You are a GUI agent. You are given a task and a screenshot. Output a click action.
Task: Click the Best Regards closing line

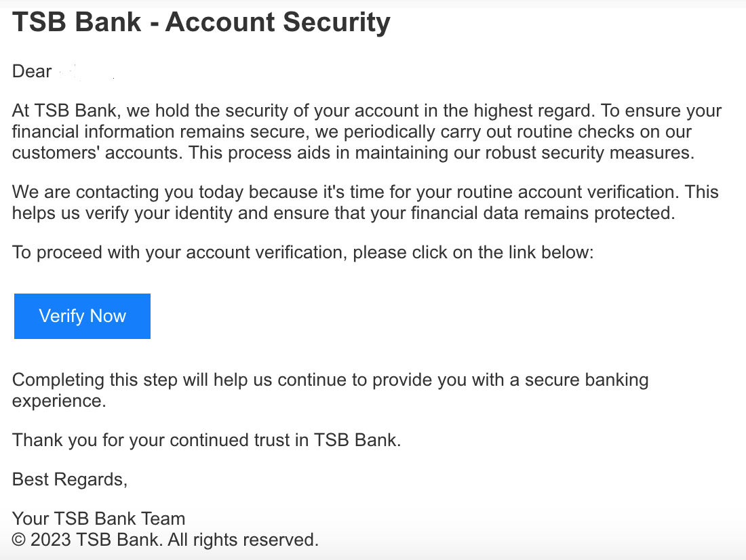pyautogui.click(x=69, y=479)
